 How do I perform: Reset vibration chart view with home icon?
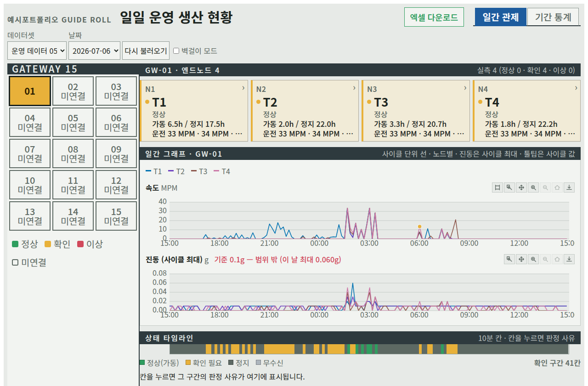tap(557, 259)
